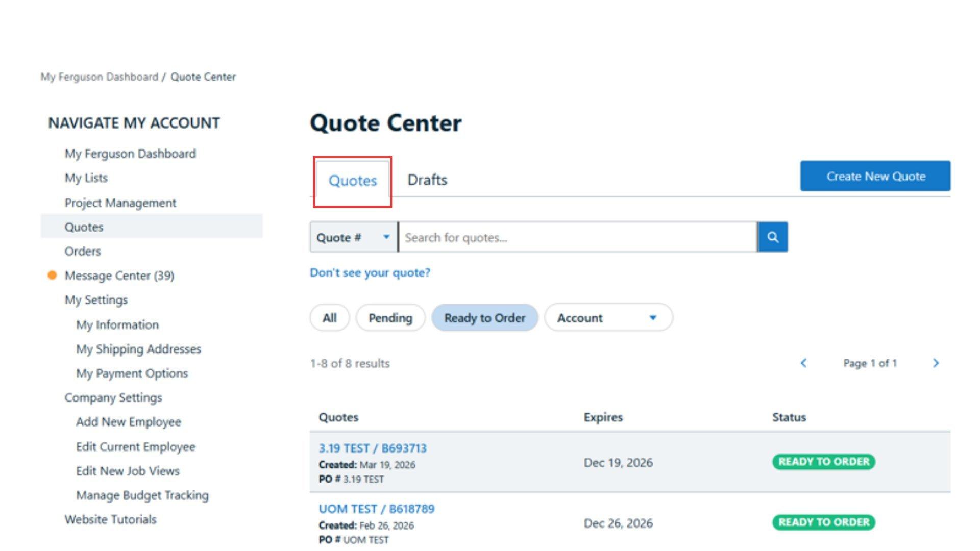
Task: Click Created: Mar 19, 2026 text
Action: pos(367,465)
